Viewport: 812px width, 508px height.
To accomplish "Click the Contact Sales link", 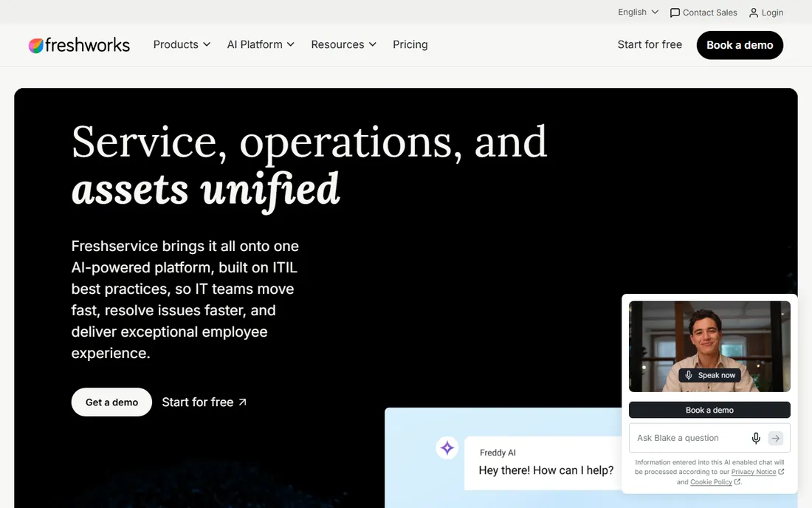I will pos(703,13).
